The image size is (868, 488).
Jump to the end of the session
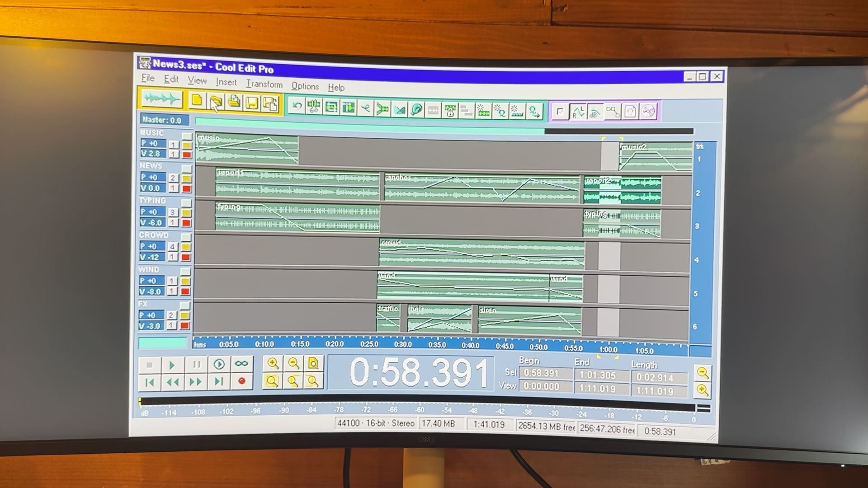coord(219,382)
